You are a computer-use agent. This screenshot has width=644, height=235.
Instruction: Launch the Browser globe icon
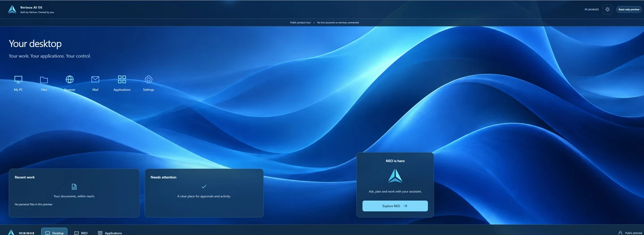click(x=70, y=83)
